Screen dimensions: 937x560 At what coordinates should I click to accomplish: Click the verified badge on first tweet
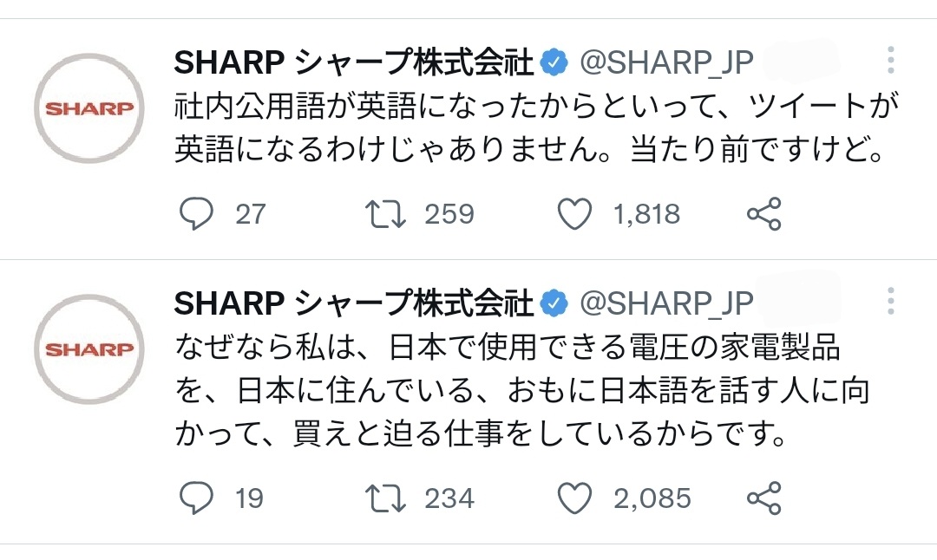(554, 62)
